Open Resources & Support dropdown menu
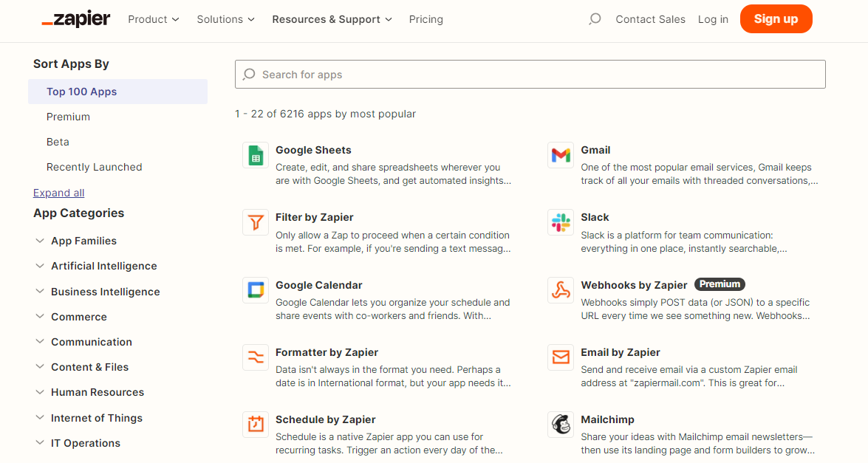The image size is (868, 463). pos(332,19)
